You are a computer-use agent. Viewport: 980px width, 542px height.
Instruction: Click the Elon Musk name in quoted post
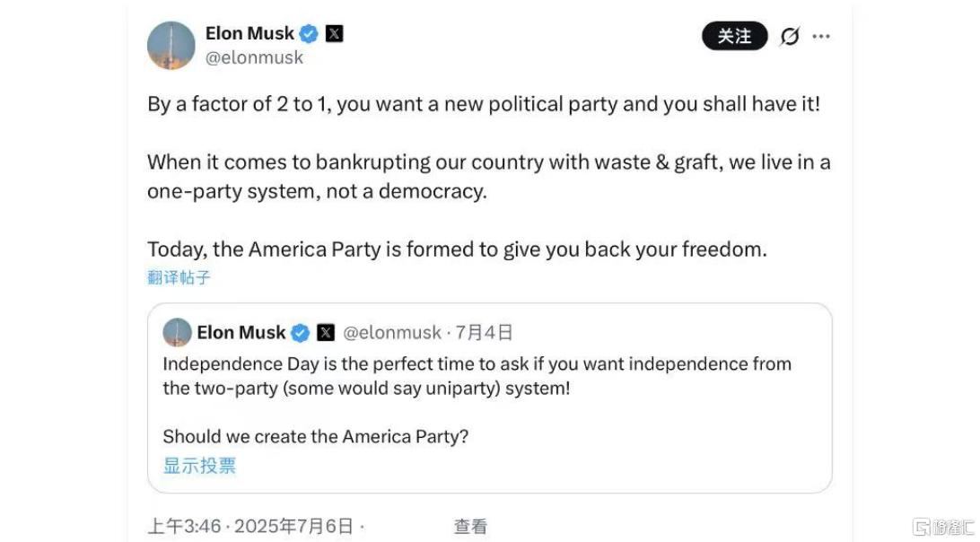pyautogui.click(x=241, y=333)
